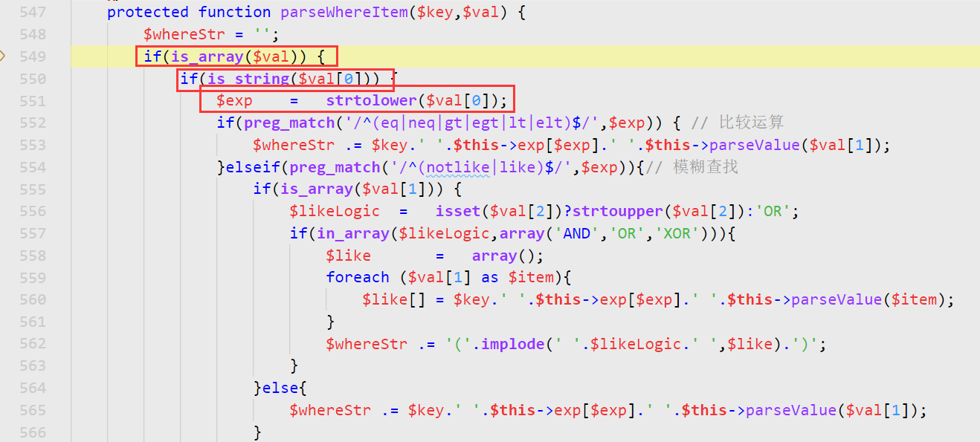Click the 'protected' keyword on line 547
Screen dimensions: 980x442
point(148,12)
